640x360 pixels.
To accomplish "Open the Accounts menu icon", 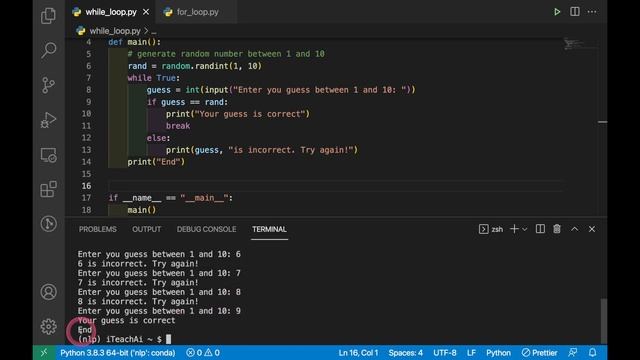I will pos(49,292).
